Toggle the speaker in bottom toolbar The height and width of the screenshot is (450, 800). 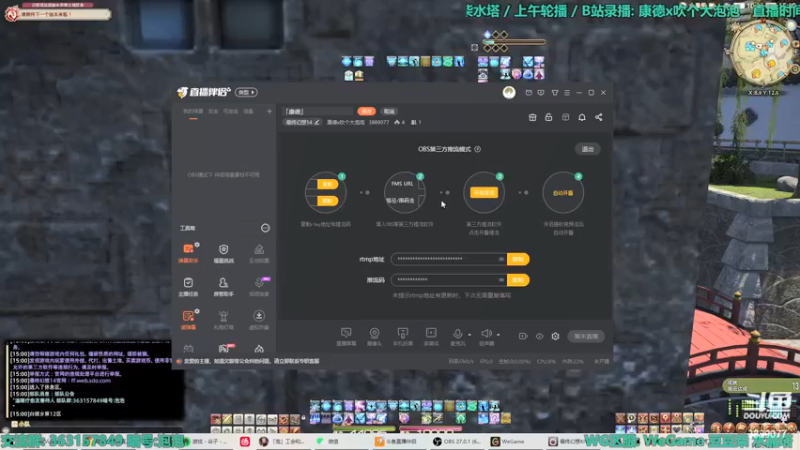[486, 337]
